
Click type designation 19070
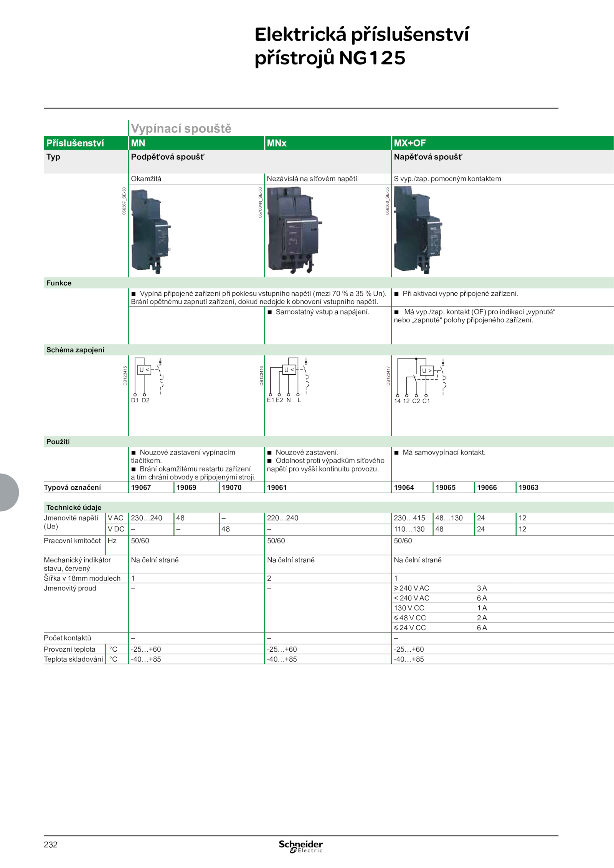point(231,488)
